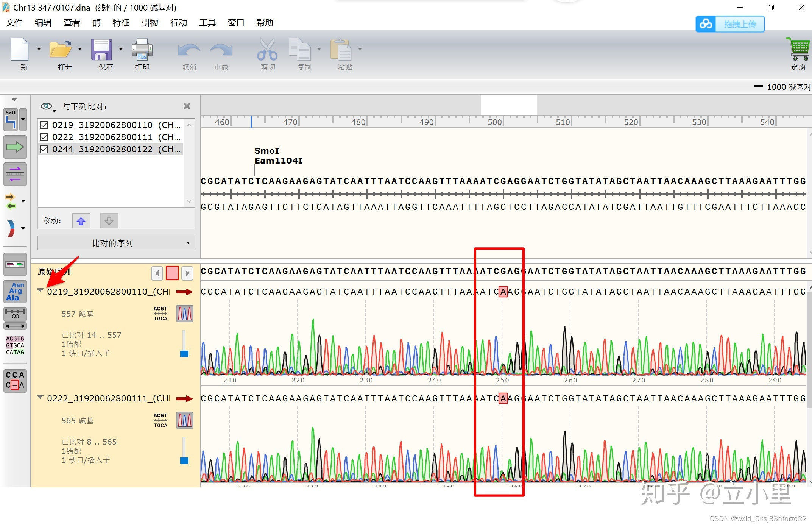Click the SalI enzymes sidebar icon

[x=11, y=119]
